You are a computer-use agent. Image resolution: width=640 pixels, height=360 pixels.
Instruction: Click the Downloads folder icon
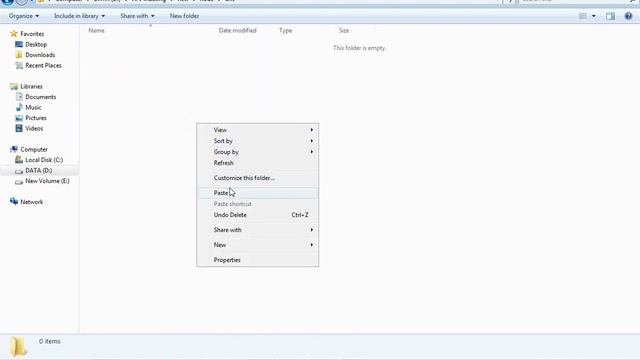point(19,55)
